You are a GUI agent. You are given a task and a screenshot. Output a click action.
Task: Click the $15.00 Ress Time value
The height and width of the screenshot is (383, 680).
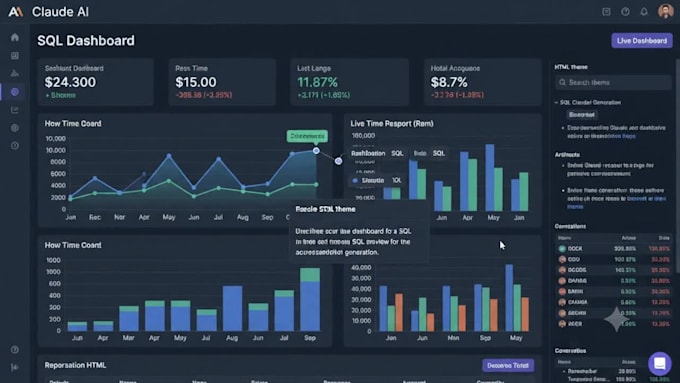pyautogui.click(x=196, y=82)
